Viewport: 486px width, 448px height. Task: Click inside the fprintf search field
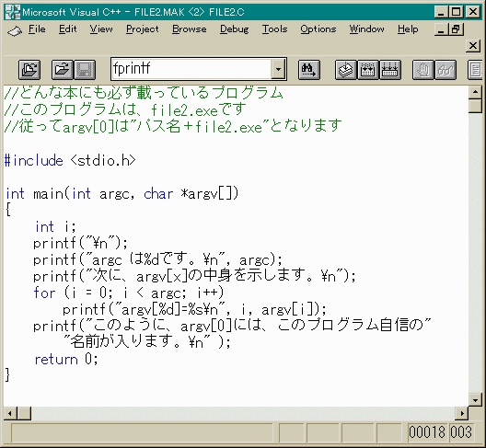click(x=191, y=69)
